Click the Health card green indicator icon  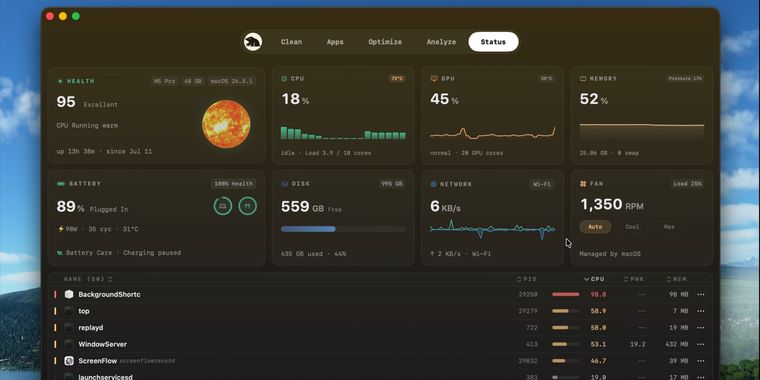point(60,81)
